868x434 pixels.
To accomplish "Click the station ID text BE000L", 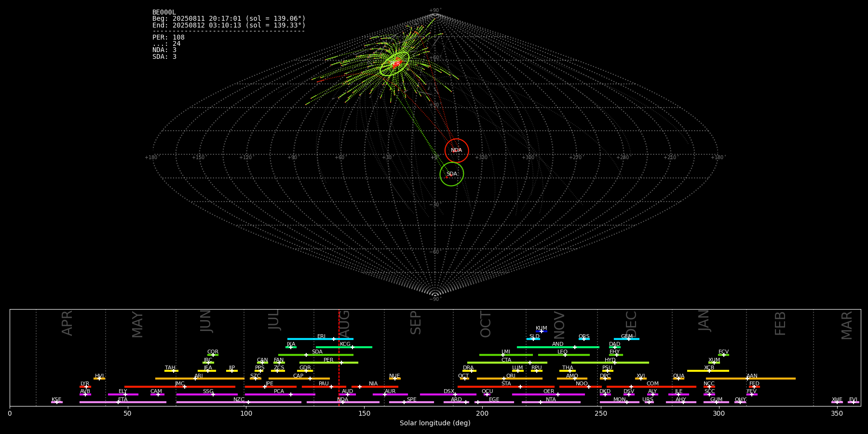I will click(164, 13).
